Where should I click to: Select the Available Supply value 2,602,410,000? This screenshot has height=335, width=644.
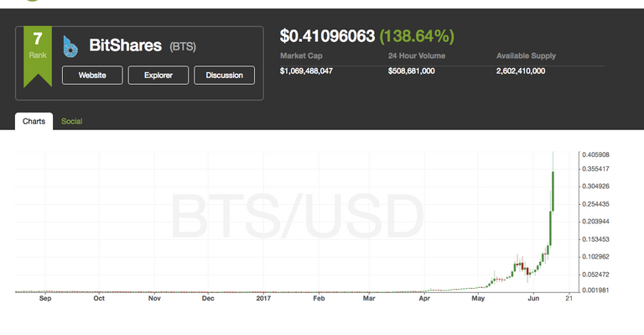[x=521, y=71]
